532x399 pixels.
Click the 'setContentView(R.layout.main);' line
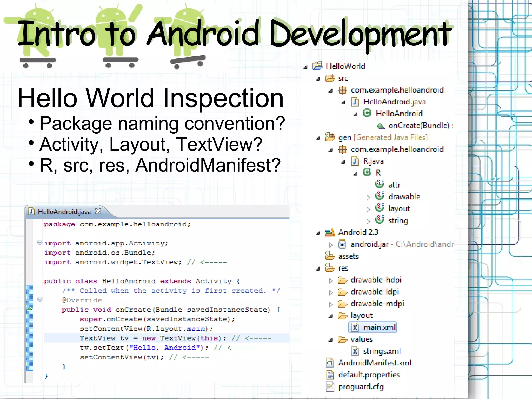point(146,329)
